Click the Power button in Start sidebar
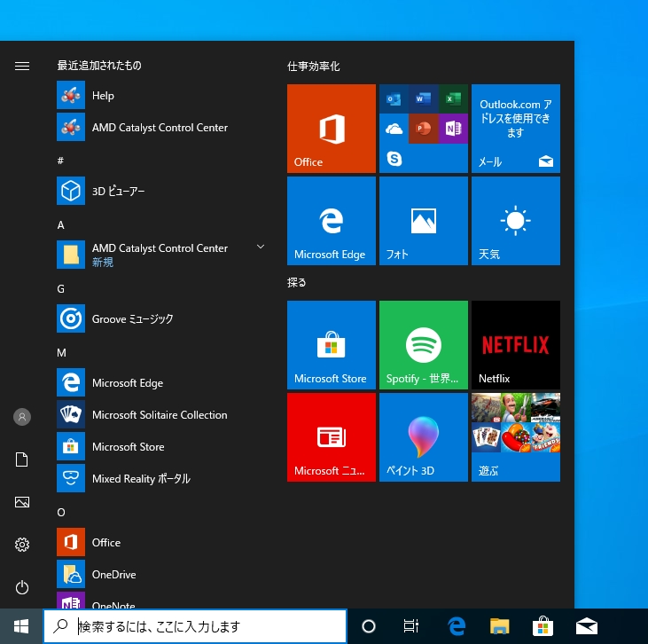The height and width of the screenshot is (644, 648). [22, 587]
